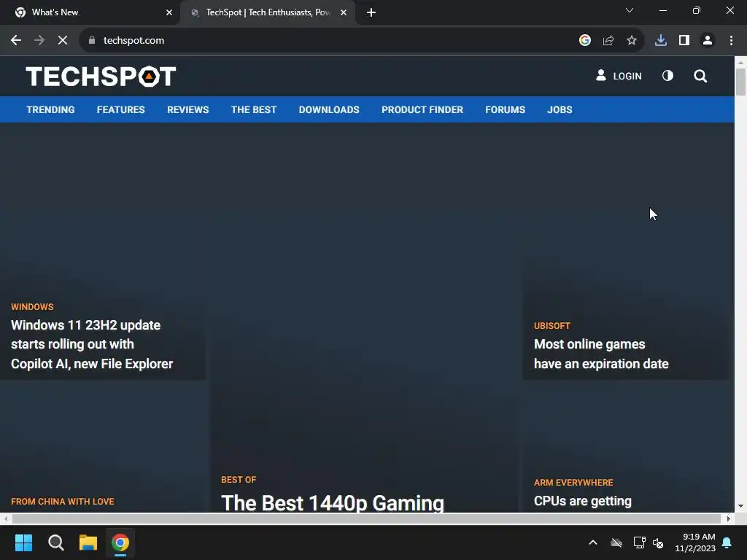
Task: Open the TRENDING nav item
Action: click(x=50, y=109)
